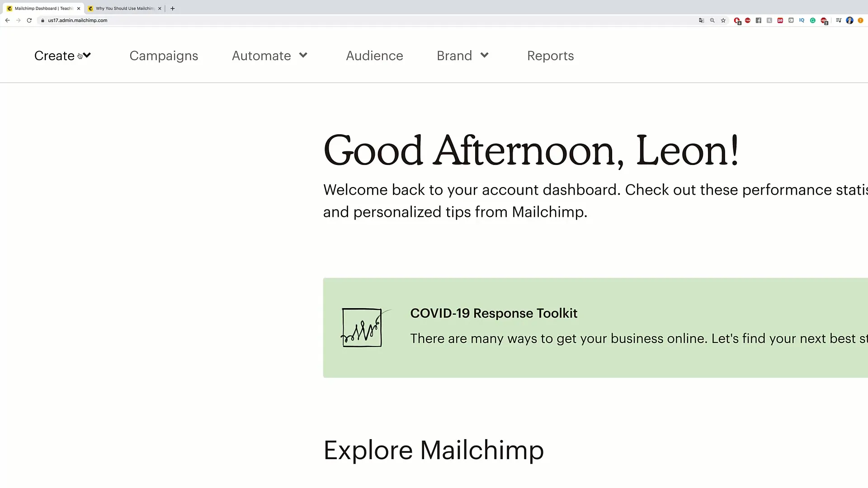Click the COVID-19 Response Toolkit icon

[x=362, y=327]
